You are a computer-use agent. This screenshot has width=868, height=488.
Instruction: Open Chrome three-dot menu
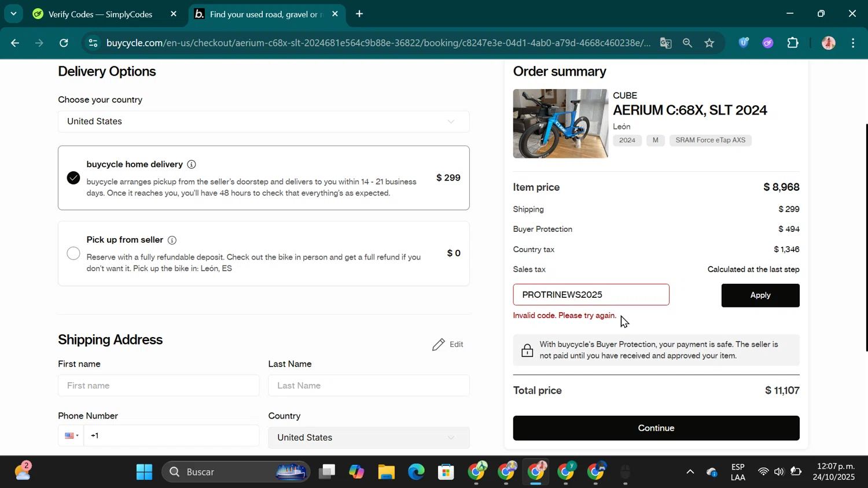click(853, 43)
